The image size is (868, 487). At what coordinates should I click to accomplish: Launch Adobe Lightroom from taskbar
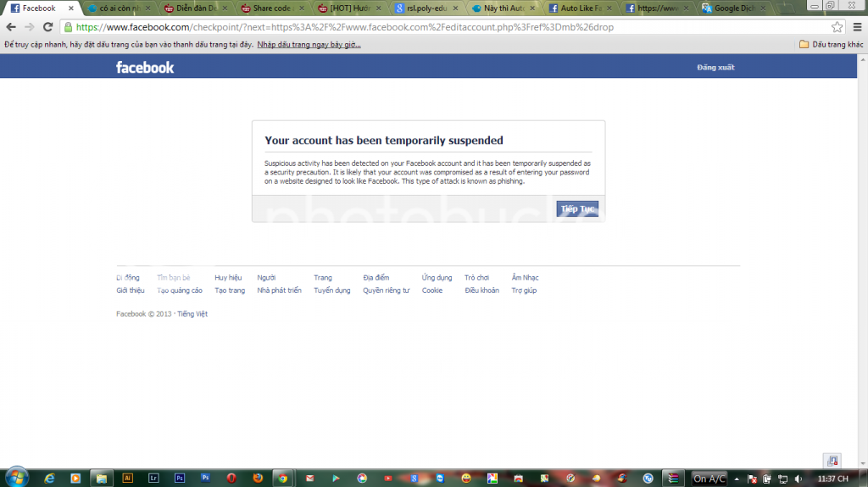(153, 479)
